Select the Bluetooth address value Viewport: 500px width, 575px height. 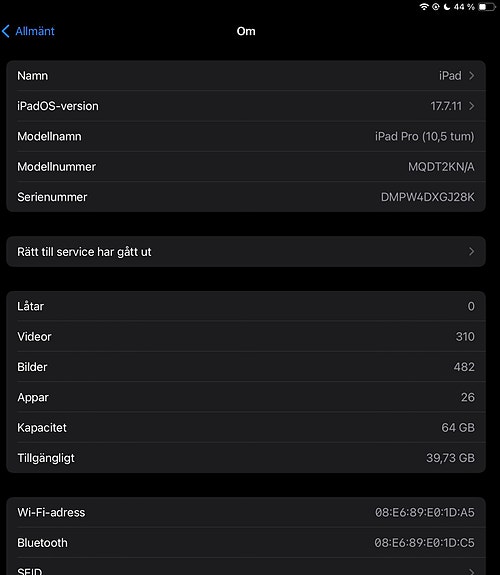point(424,543)
